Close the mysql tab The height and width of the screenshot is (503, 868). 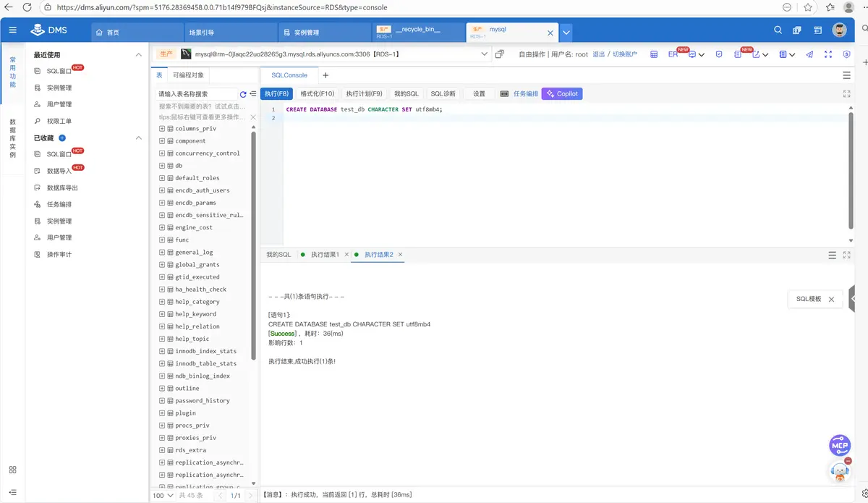coord(550,33)
